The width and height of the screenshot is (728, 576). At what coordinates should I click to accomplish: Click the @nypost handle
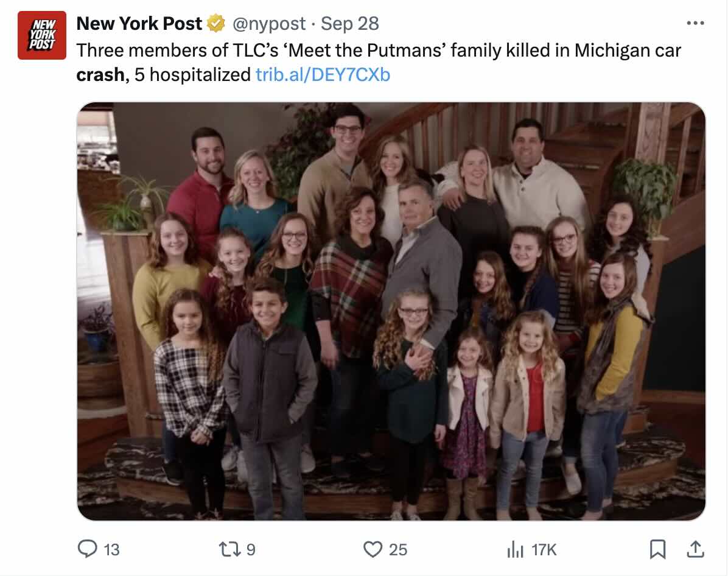pyautogui.click(x=268, y=24)
